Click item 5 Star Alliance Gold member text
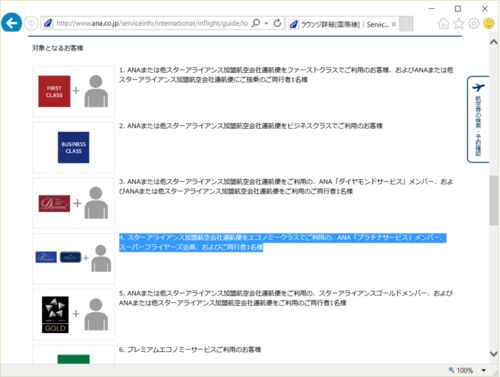The image size is (500, 377). [286, 298]
